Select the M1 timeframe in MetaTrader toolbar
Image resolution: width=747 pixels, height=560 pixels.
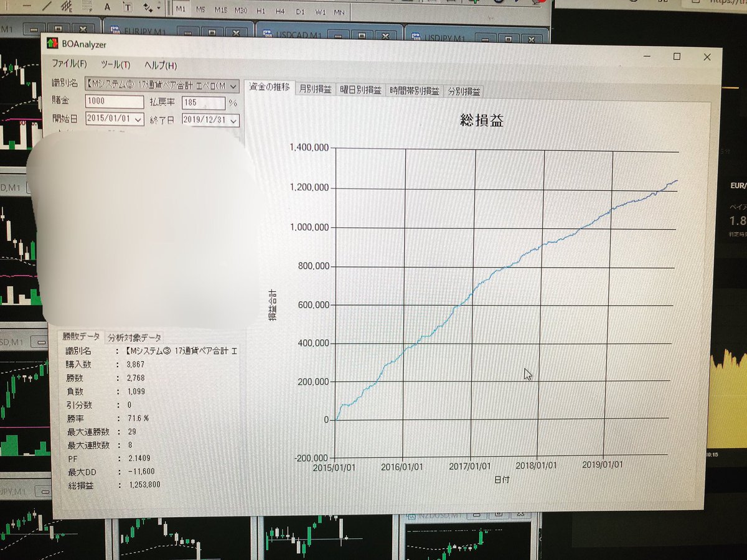tap(180, 9)
